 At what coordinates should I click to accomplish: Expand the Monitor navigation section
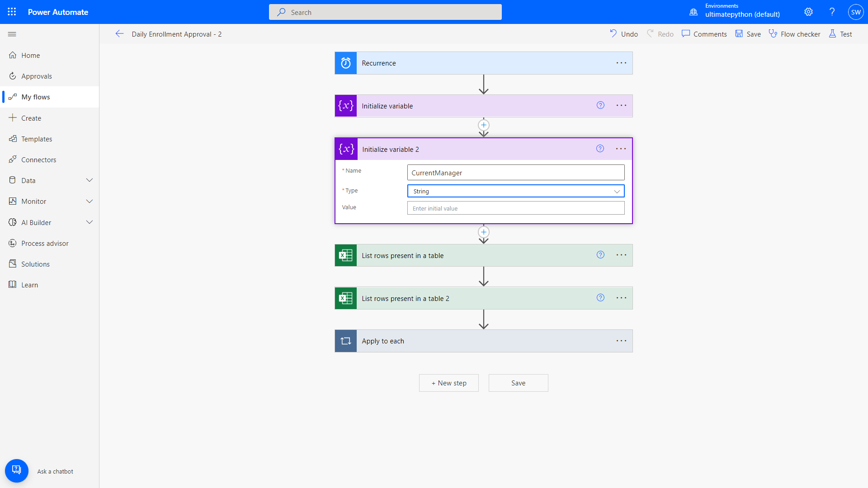coord(90,201)
